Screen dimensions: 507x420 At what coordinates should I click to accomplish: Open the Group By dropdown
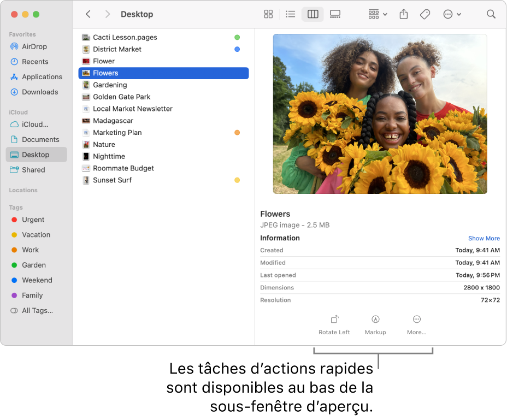pyautogui.click(x=378, y=14)
